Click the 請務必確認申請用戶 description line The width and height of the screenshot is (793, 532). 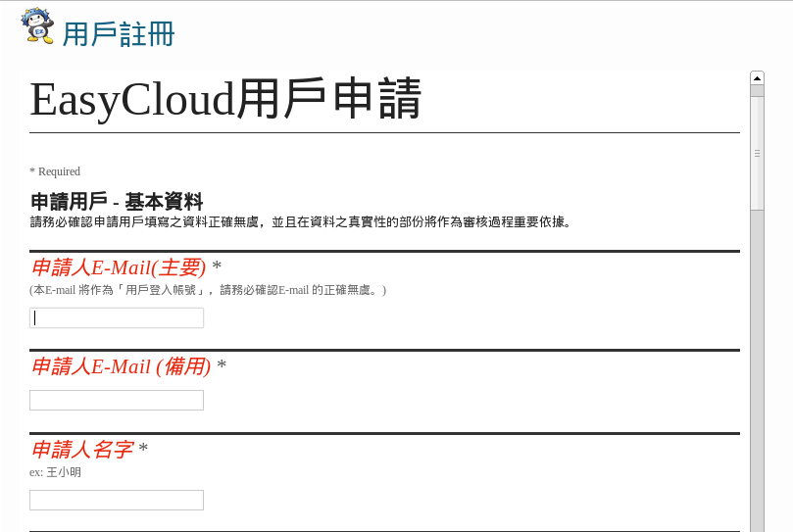(x=301, y=222)
